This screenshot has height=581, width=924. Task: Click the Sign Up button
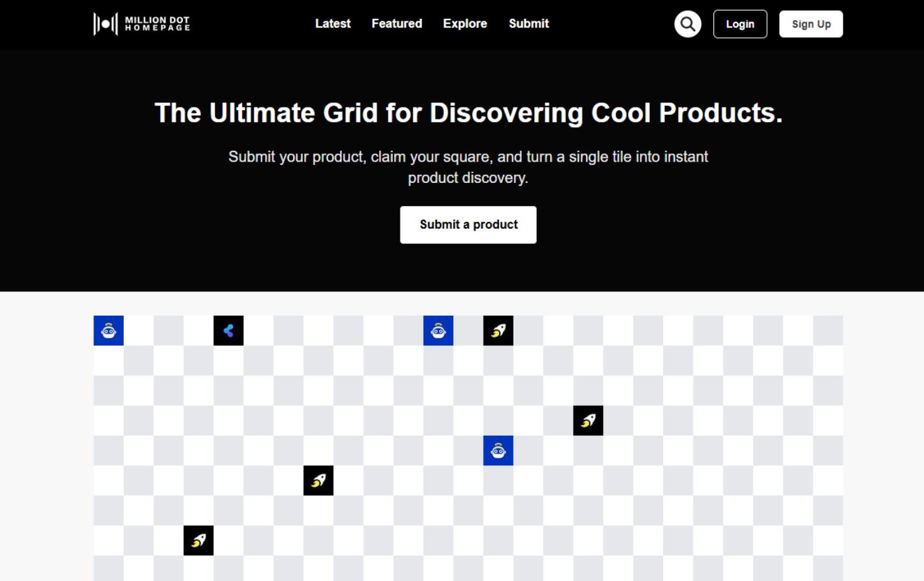811,24
